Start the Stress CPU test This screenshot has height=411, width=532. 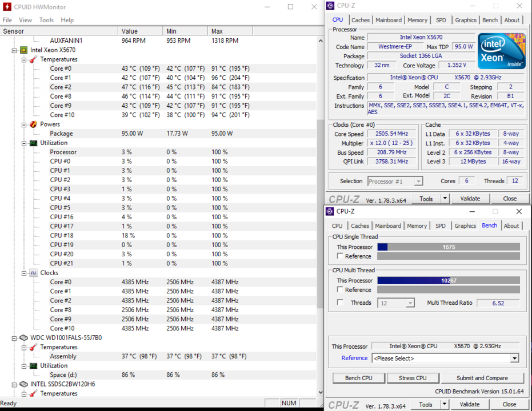413,378
